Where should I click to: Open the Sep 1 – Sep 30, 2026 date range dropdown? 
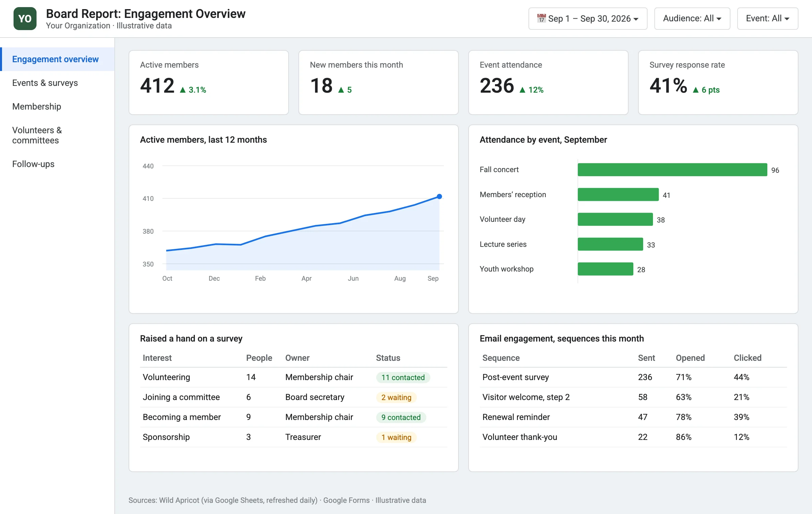[588, 19]
